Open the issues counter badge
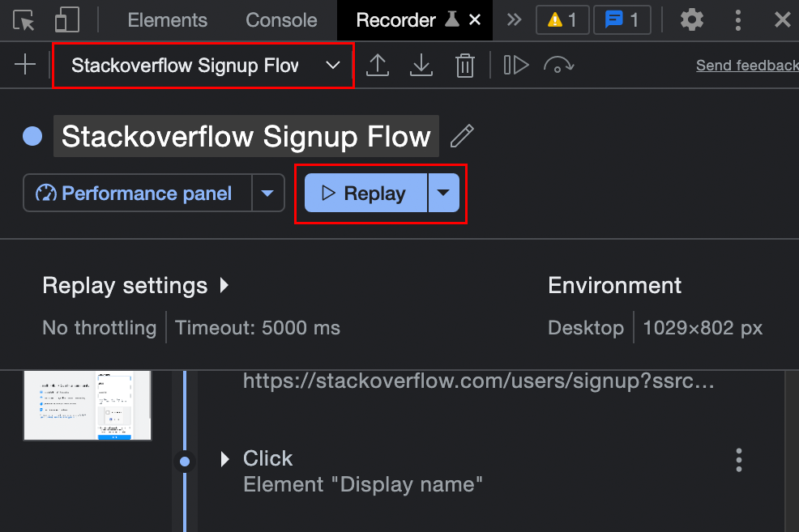 coord(622,20)
